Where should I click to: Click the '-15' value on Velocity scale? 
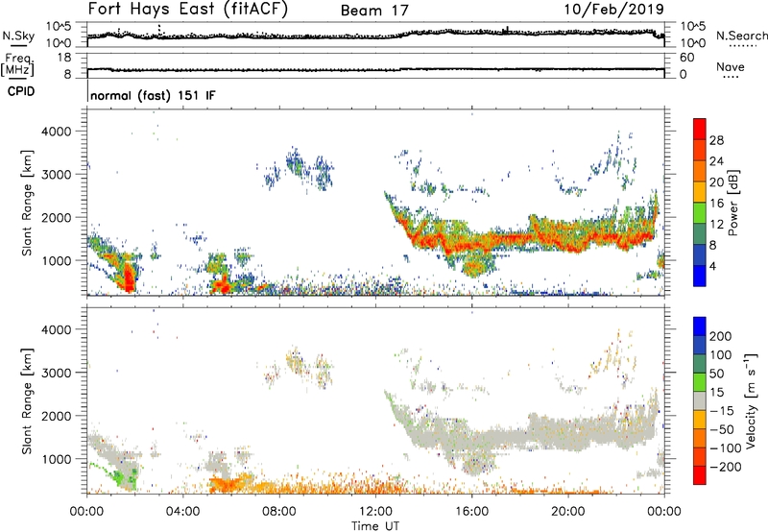coord(722,411)
